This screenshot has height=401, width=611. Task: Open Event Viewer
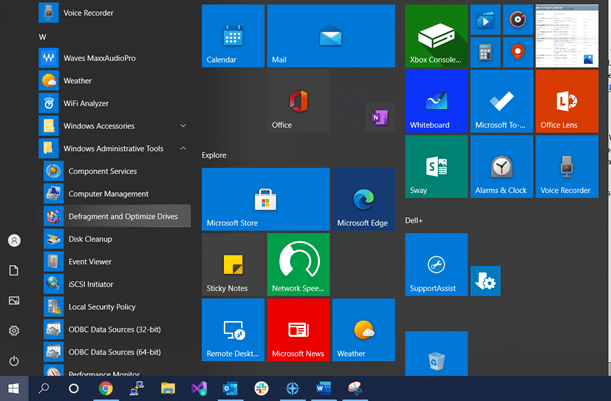coord(117,261)
